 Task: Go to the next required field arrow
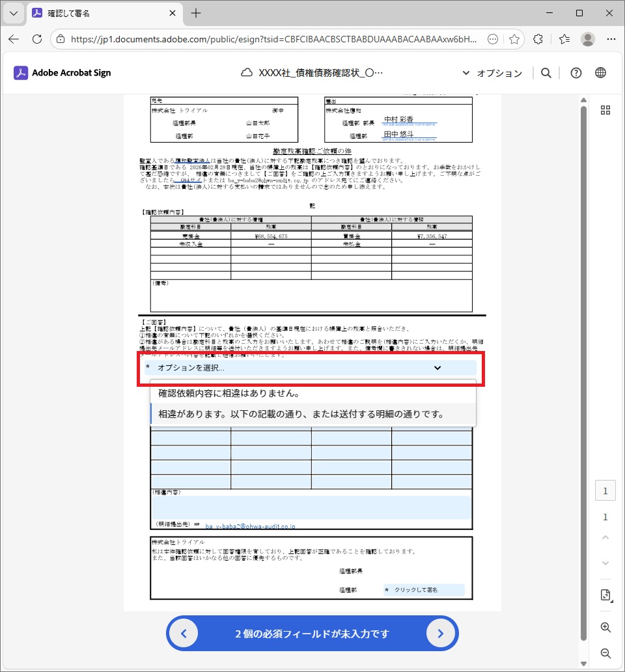pyautogui.click(x=441, y=634)
